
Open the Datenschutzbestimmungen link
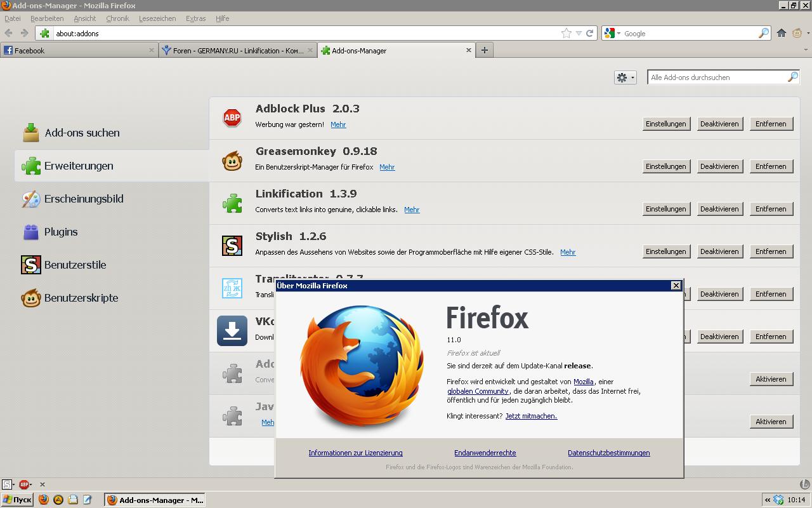pos(609,453)
